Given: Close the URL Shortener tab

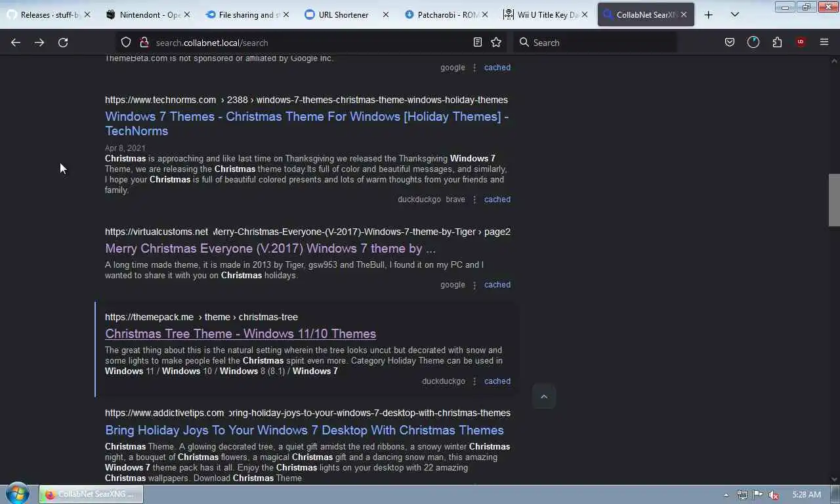Looking at the screenshot, I should (x=386, y=14).
